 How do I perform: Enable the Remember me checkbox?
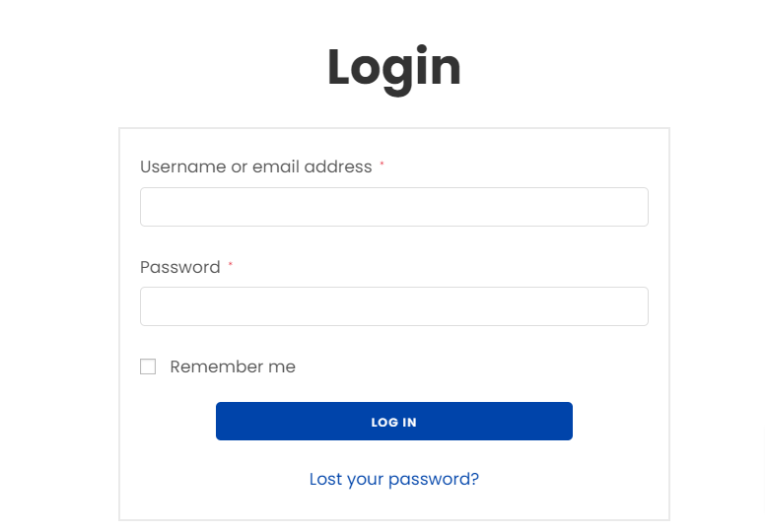[x=148, y=366]
